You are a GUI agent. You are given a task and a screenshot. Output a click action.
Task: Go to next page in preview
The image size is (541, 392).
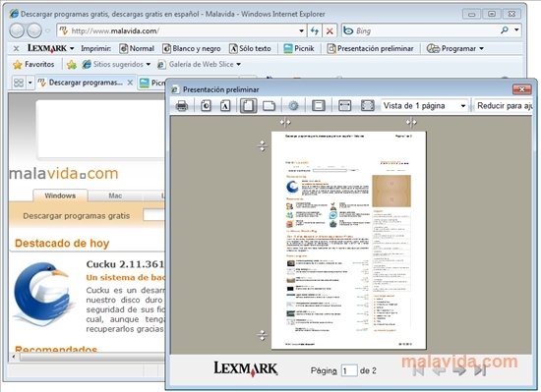[459, 370]
